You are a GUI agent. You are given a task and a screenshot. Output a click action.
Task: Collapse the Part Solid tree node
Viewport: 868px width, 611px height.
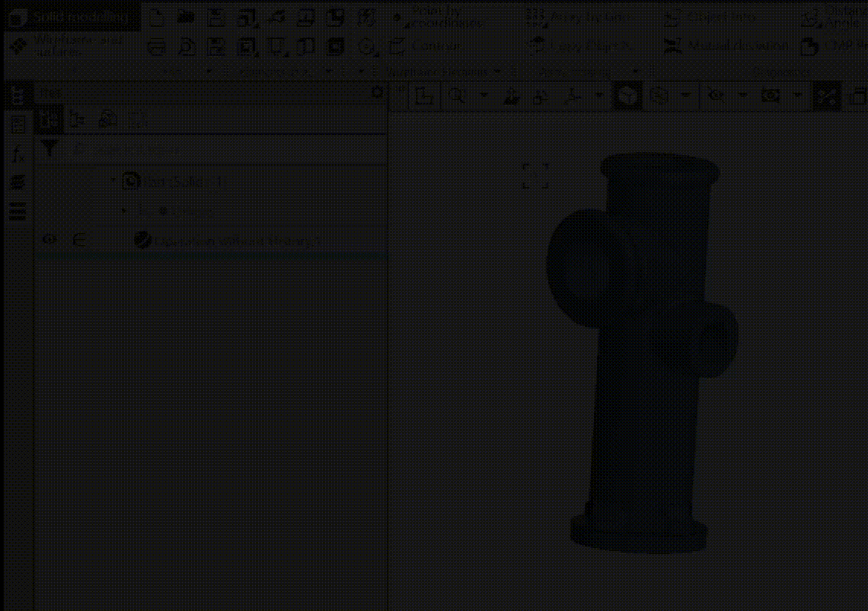point(113,181)
